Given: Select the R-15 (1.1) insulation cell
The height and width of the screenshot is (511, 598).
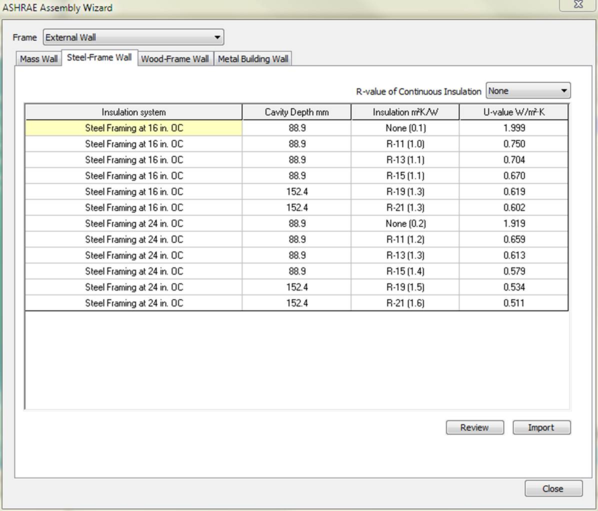Looking at the screenshot, I should pyautogui.click(x=405, y=176).
